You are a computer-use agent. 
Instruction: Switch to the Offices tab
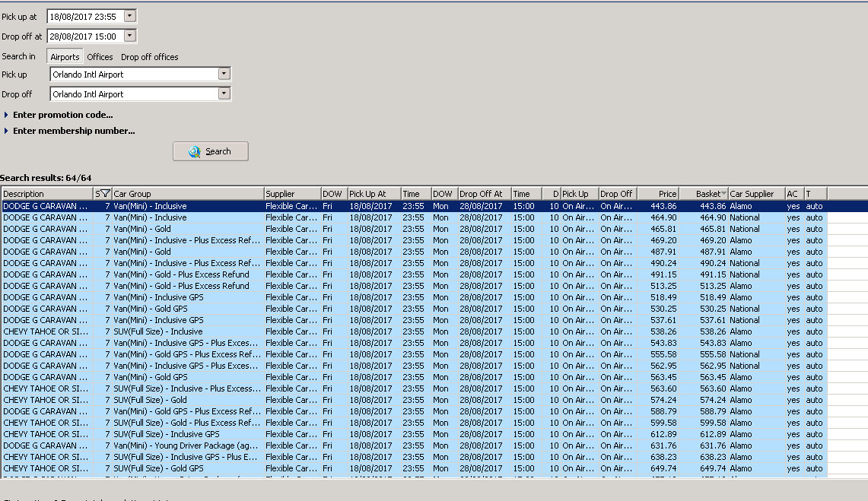click(x=100, y=56)
